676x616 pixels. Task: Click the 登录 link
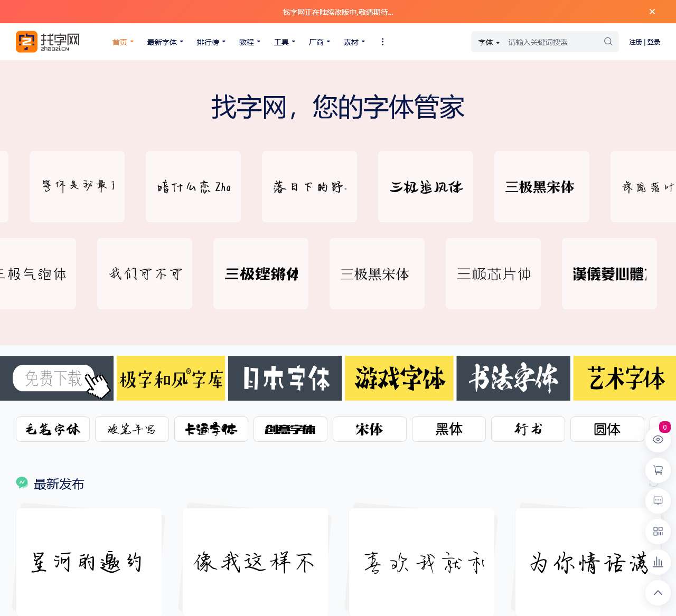pyautogui.click(x=654, y=42)
